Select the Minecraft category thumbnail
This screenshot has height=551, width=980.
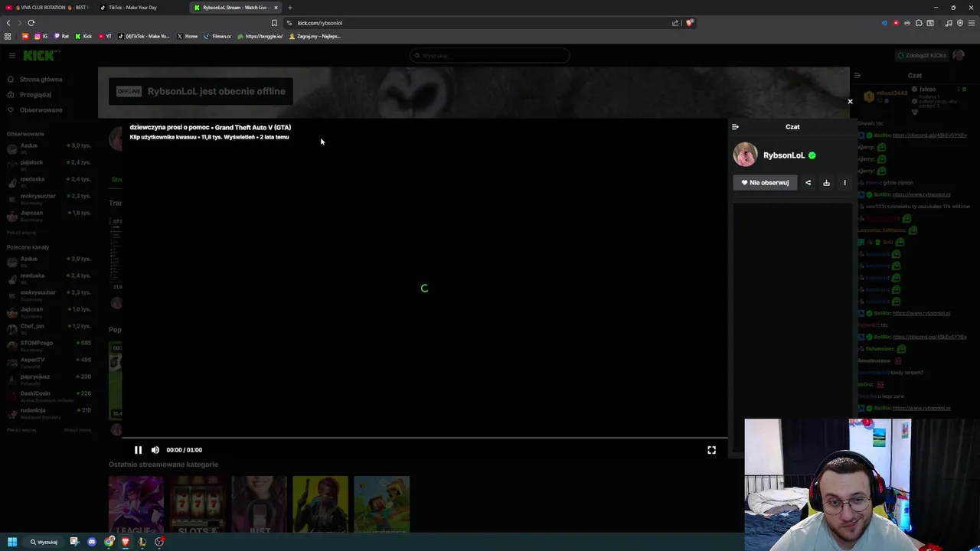click(x=381, y=504)
